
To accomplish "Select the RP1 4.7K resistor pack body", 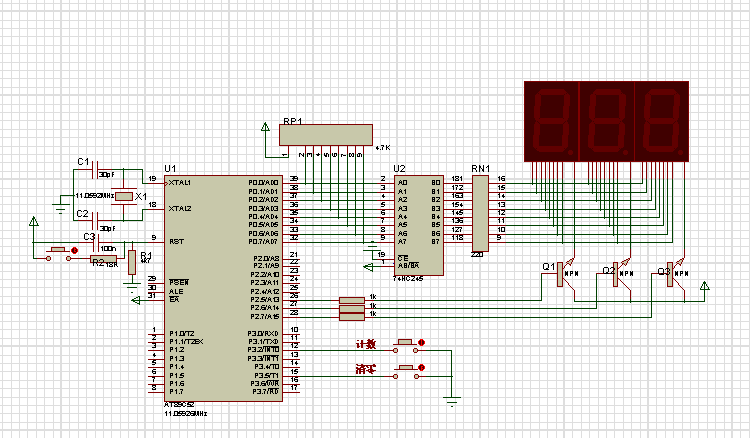I will 326,135.
